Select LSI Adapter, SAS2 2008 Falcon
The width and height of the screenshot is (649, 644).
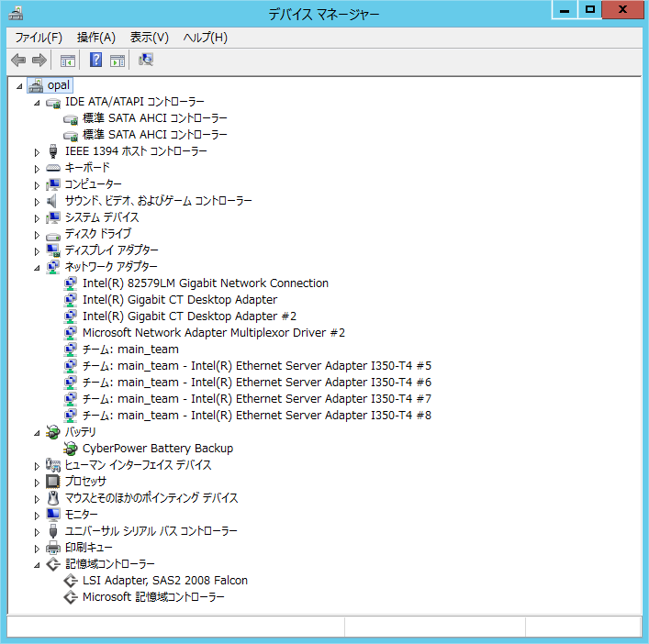coord(164,581)
